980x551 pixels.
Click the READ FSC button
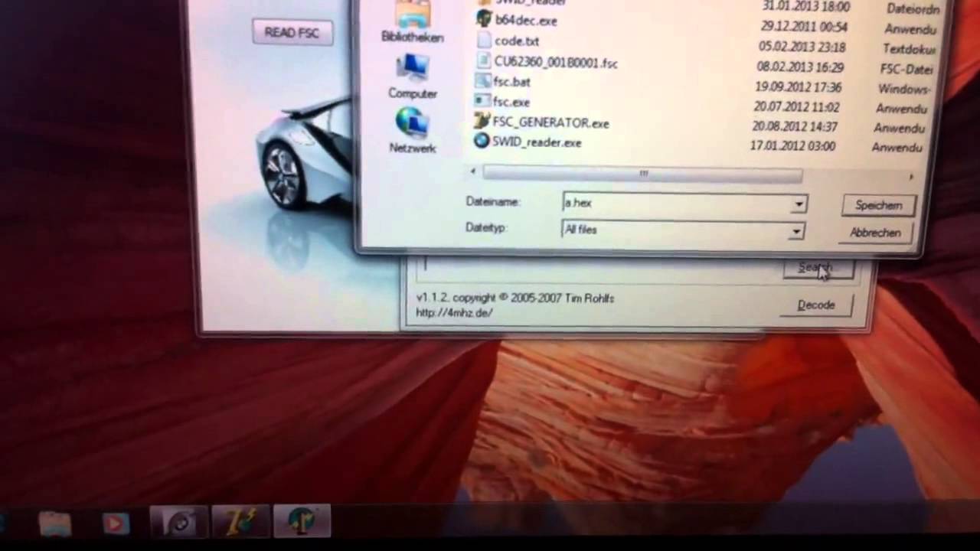[x=292, y=33]
